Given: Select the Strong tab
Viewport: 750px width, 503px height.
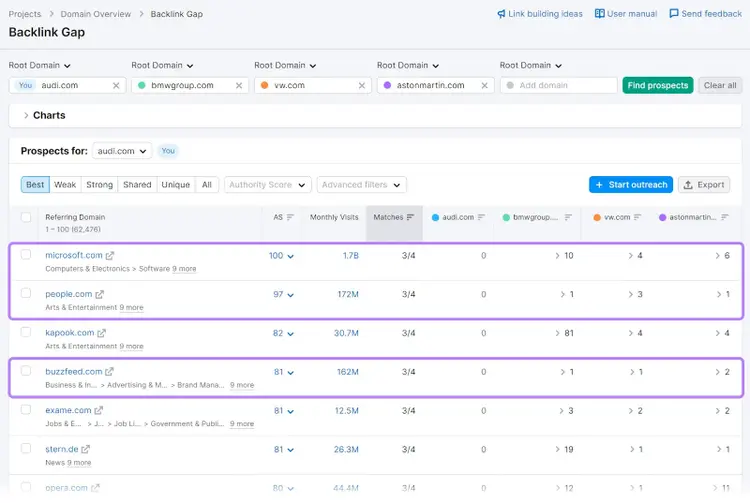Looking at the screenshot, I should [99, 185].
